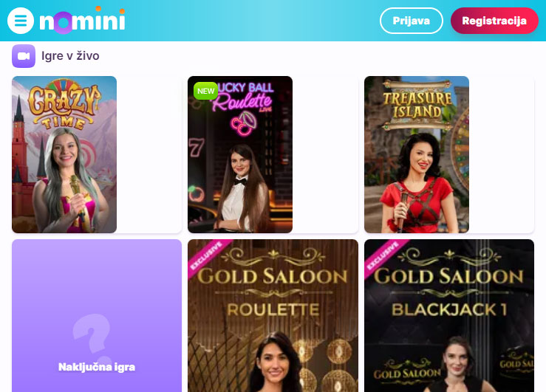Click the green NEW badge
Viewport: 546px width, 392px height.
click(205, 91)
